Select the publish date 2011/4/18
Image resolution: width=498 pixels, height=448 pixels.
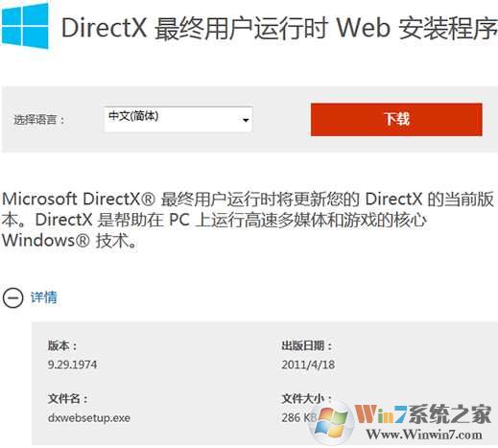[308, 365]
